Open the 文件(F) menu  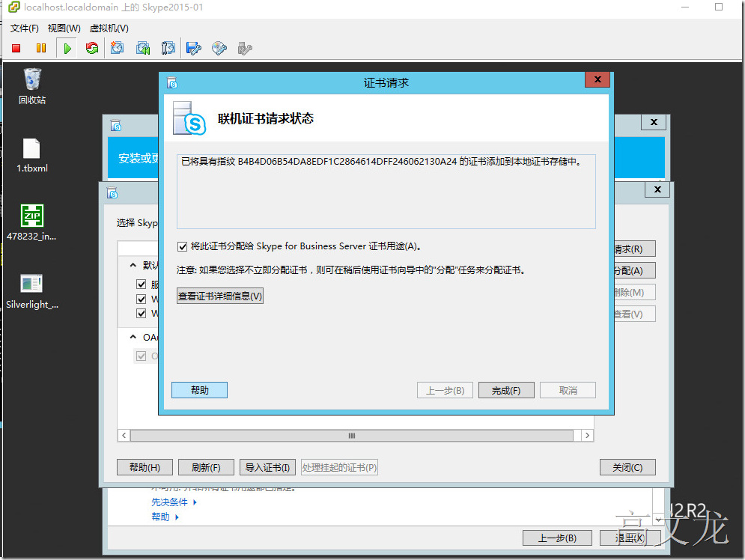point(24,28)
